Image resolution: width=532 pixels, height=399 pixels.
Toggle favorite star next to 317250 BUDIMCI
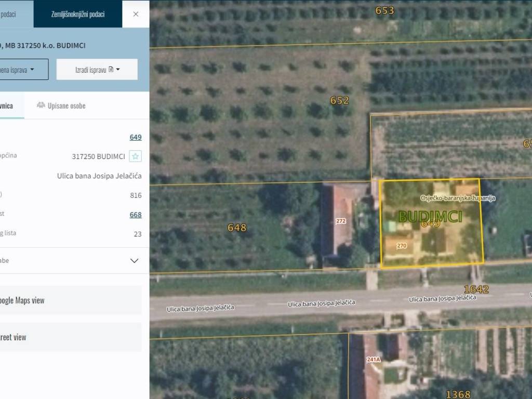tap(135, 156)
